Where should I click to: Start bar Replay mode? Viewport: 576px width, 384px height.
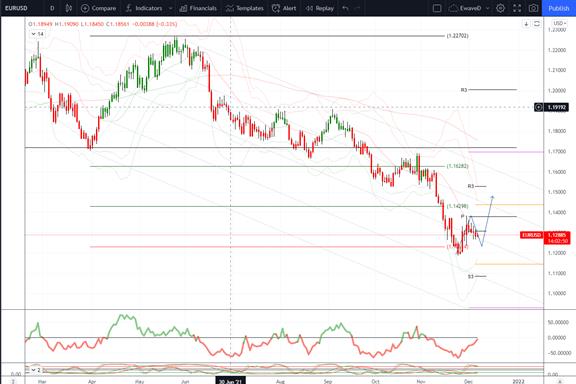(320, 8)
